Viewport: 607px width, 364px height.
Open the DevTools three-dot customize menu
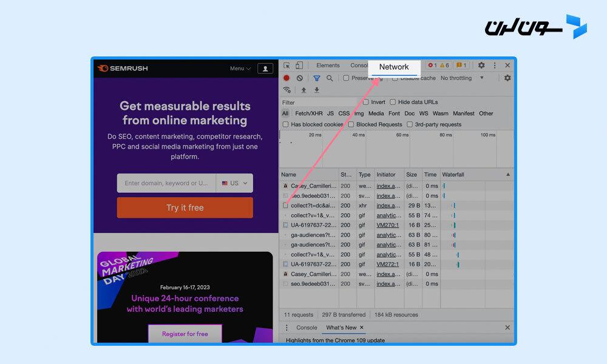tap(495, 66)
